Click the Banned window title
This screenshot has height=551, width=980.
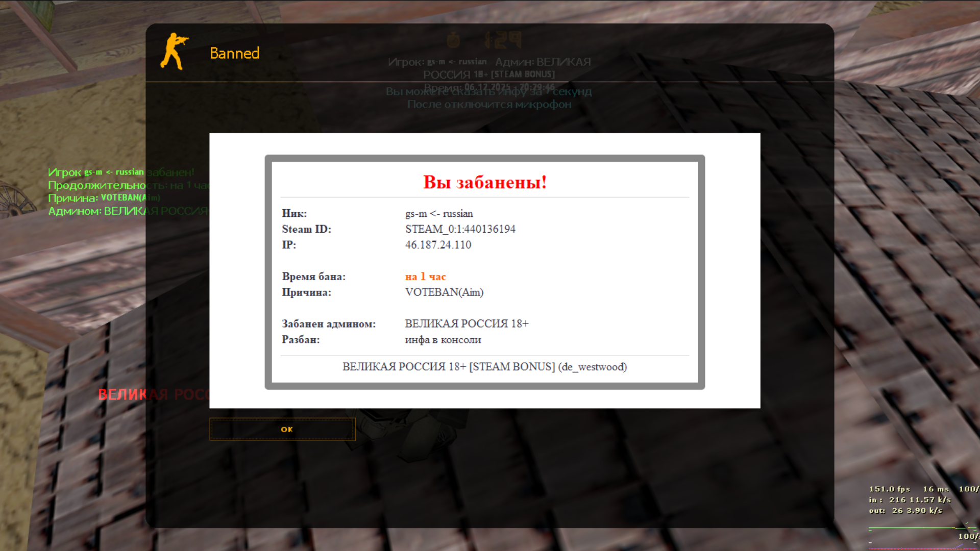point(234,53)
